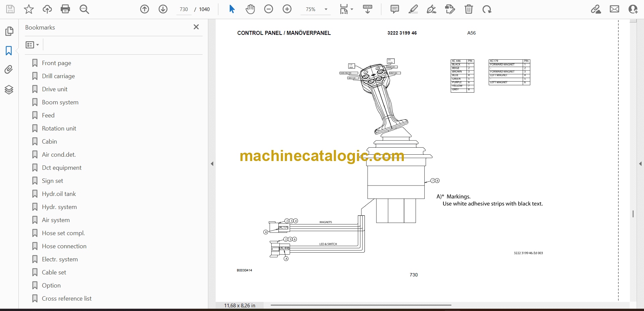This screenshot has height=311, width=644.
Task: Jump to Electr. system bookmark
Action: (x=60, y=259)
